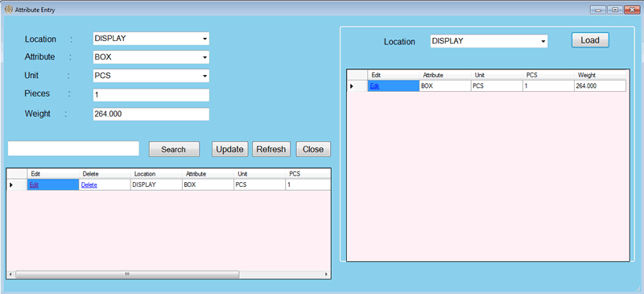The height and width of the screenshot is (294, 644).
Task: Click the horizontal scrollbar thumb of the left grid
Action: pyautogui.click(x=127, y=274)
